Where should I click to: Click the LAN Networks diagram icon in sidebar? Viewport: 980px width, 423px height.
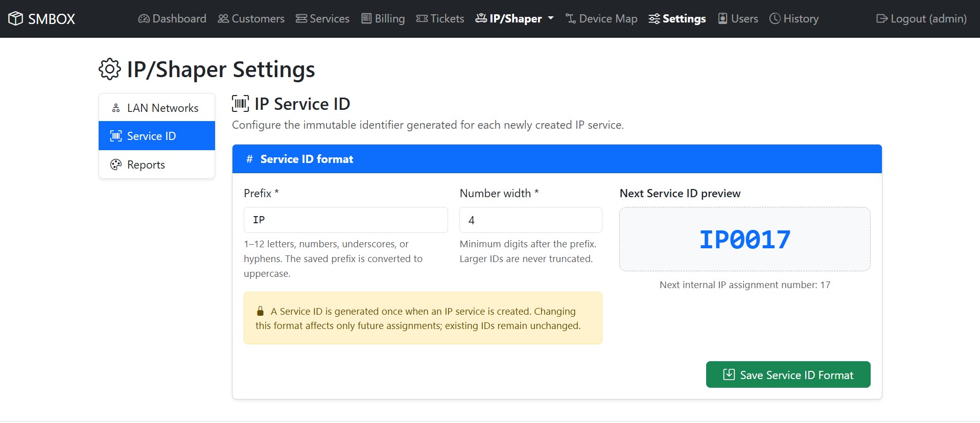(x=116, y=108)
